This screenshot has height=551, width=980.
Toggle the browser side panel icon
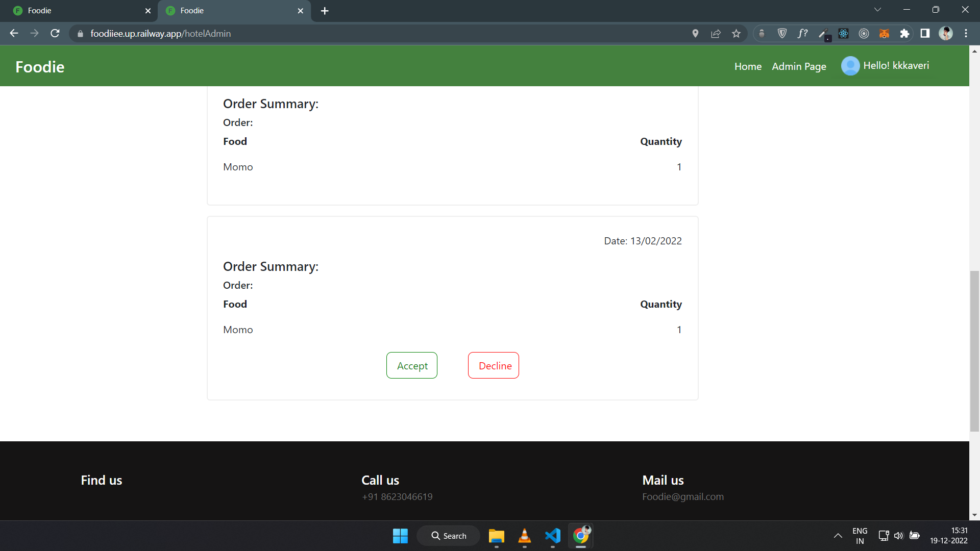[x=925, y=34]
